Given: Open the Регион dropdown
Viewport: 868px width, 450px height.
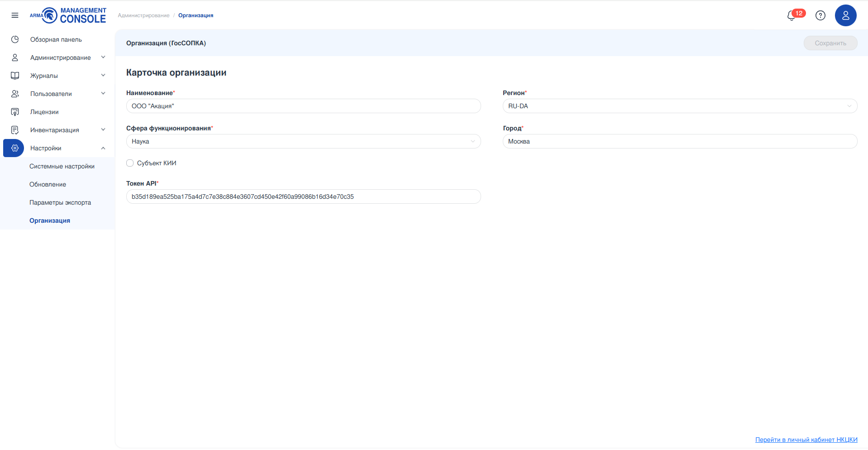Looking at the screenshot, I should coord(679,106).
